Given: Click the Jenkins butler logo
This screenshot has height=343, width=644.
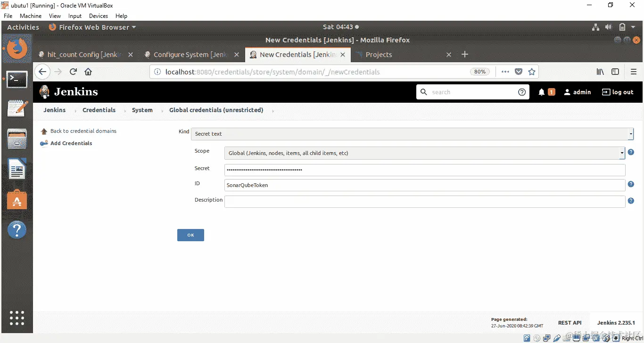Looking at the screenshot, I should [x=45, y=92].
